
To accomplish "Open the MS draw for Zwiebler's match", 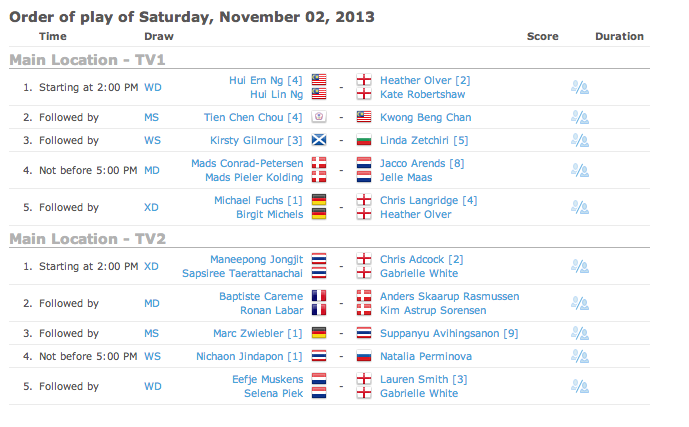I will point(153,333).
